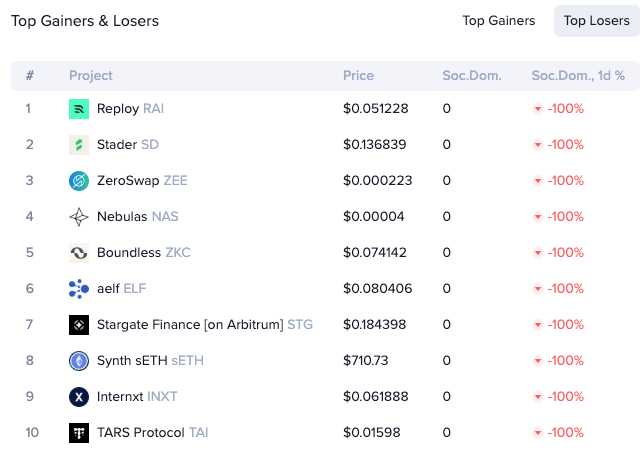Open the Synth sETH project link
The image size is (643, 462).
(x=132, y=361)
